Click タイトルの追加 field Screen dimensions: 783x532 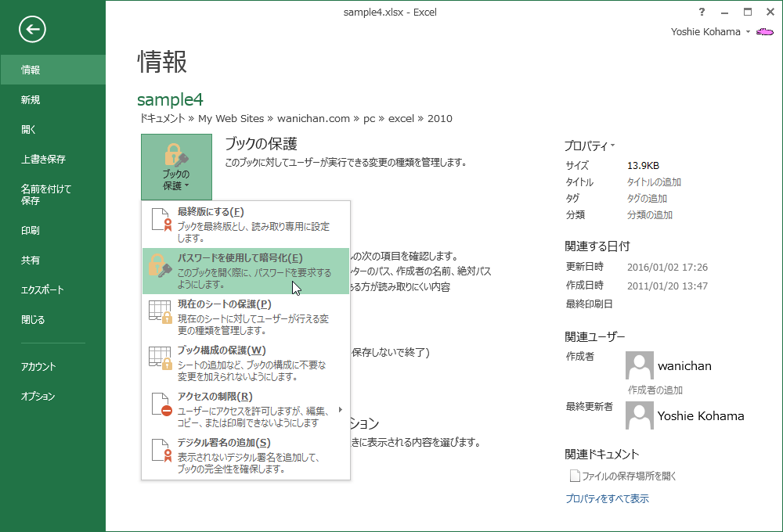(x=654, y=182)
